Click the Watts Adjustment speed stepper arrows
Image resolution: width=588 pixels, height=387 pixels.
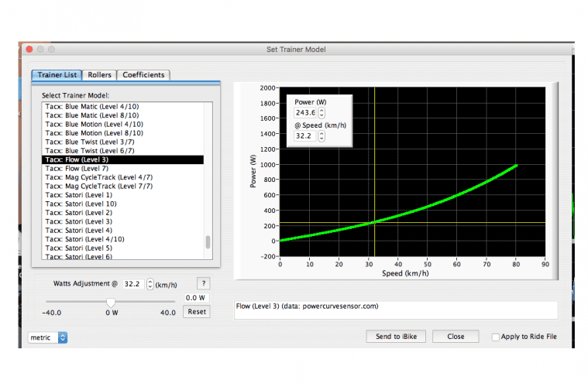coord(150,284)
